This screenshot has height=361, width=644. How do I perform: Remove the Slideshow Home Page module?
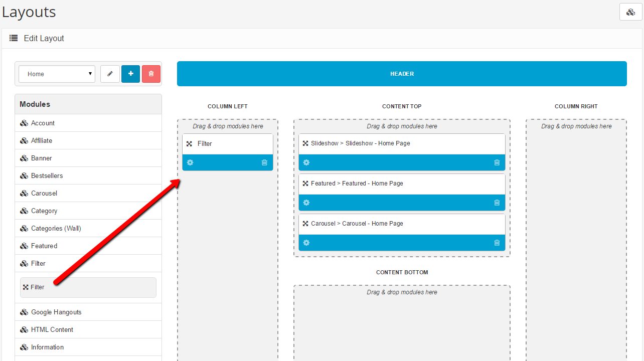[x=497, y=162]
